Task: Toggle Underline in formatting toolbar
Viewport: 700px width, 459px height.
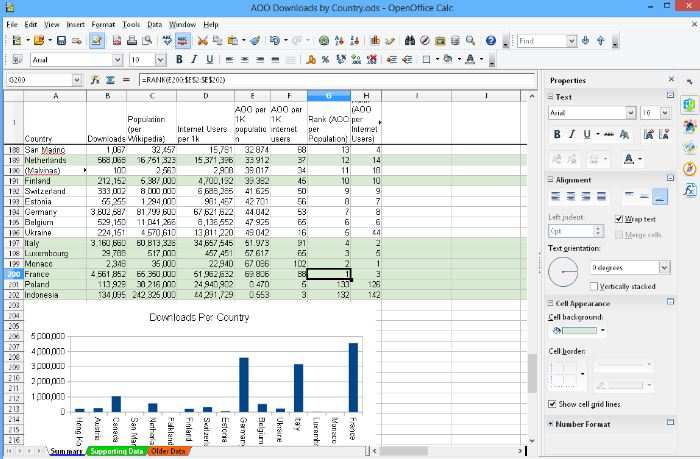Action: point(209,59)
